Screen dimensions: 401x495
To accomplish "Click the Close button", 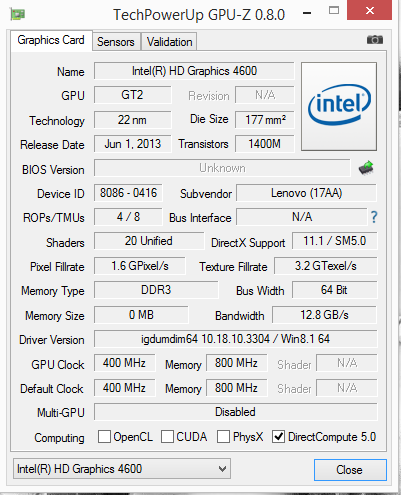I will pyautogui.click(x=350, y=470).
